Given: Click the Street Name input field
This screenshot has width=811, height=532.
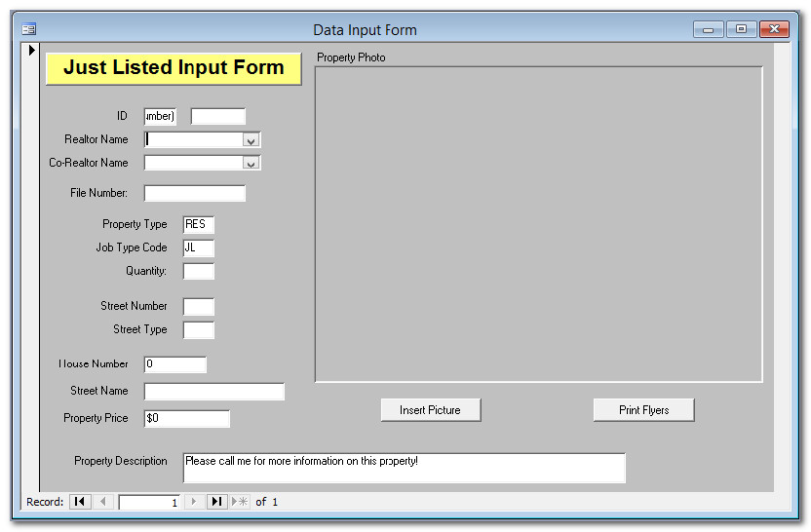Looking at the screenshot, I should 214,392.
